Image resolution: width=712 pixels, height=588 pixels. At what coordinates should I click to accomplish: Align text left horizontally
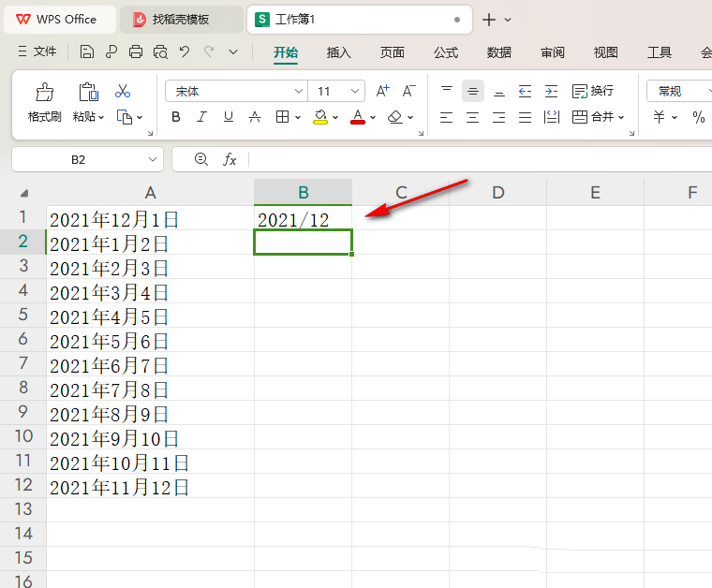[446, 118]
